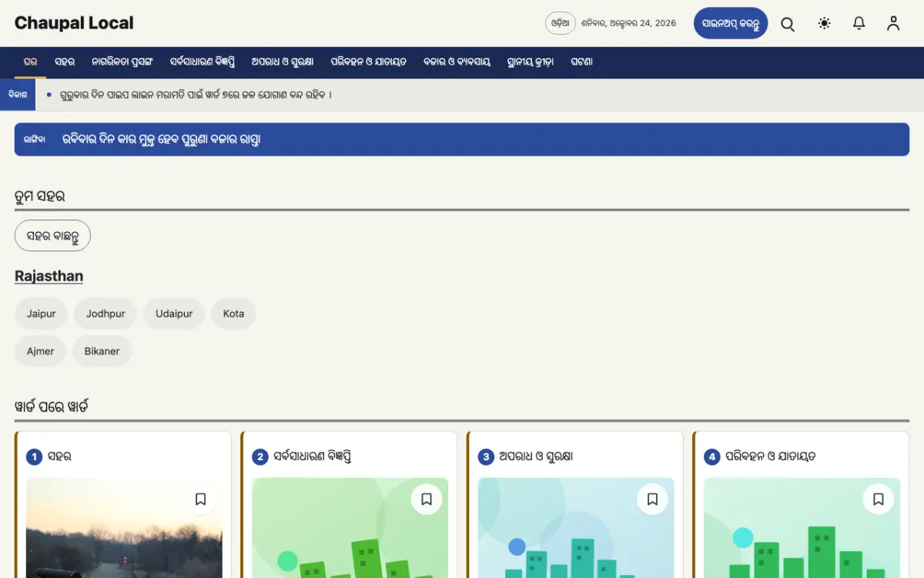Open ପରିବହନ ଓ ଯାତାୟତ in the navigation bar
Viewport: 924px width, 578px height.
point(369,62)
